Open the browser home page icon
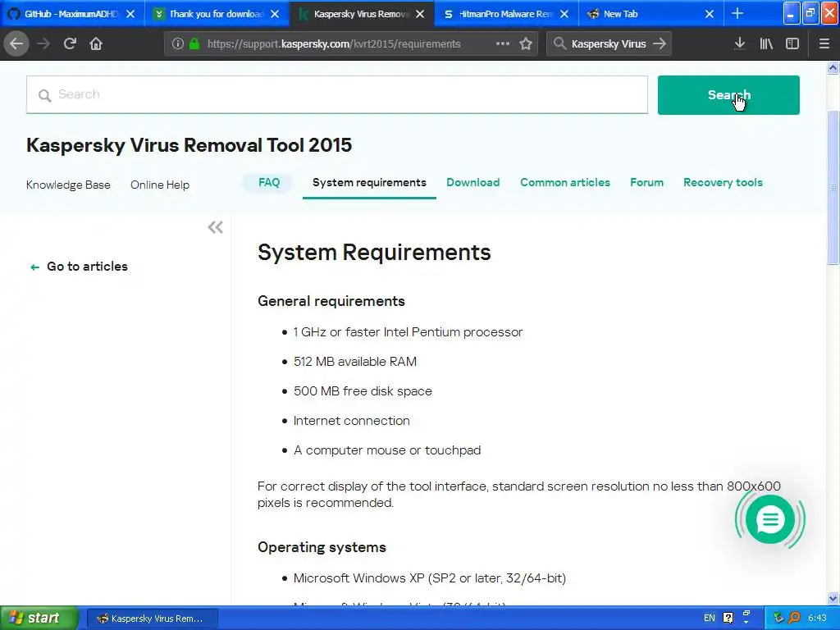Viewport: 840px width, 630px height. click(96, 43)
